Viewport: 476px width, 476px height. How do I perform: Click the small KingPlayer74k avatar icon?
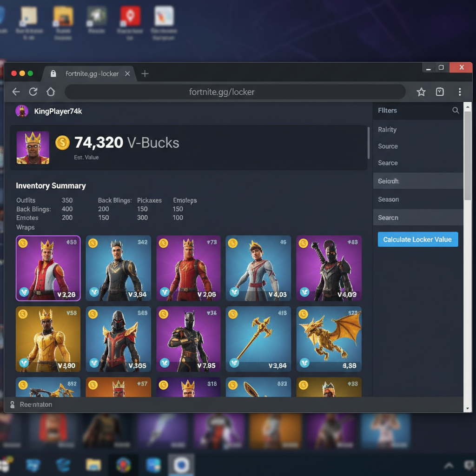coord(22,111)
